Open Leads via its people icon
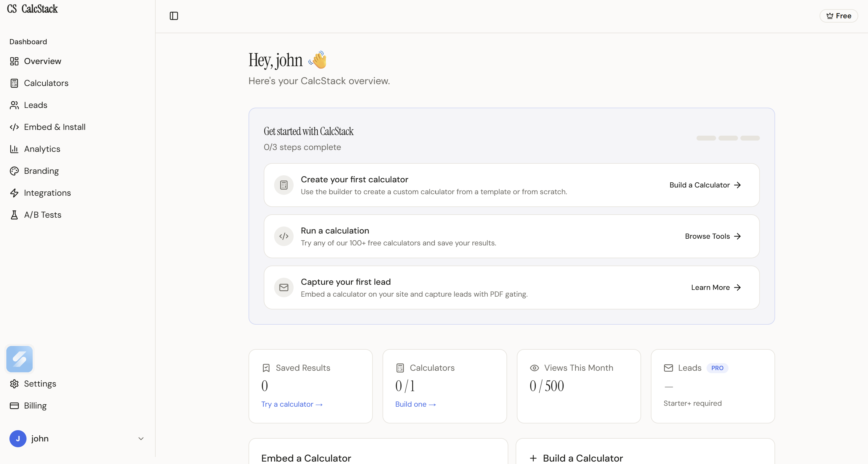This screenshot has height=464, width=868. click(x=14, y=105)
